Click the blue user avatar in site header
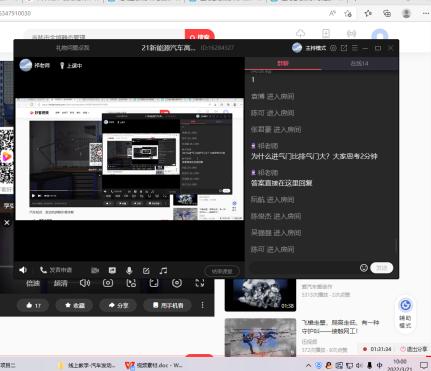 pos(380,34)
